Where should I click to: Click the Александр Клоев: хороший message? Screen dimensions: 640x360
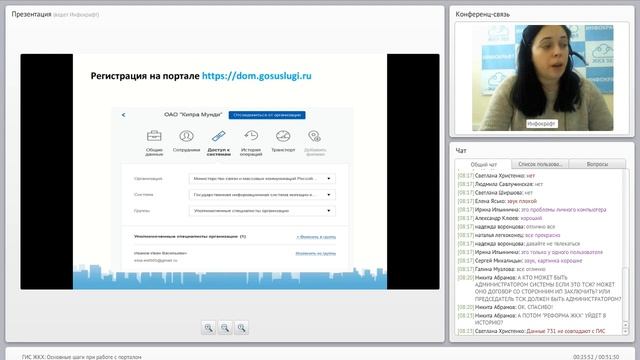[x=500, y=218]
